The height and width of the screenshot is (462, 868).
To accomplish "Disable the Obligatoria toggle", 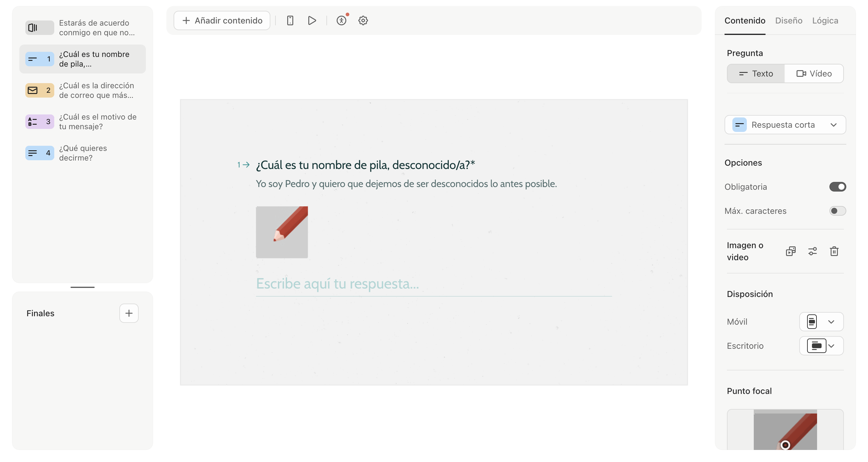I will (838, 186).
